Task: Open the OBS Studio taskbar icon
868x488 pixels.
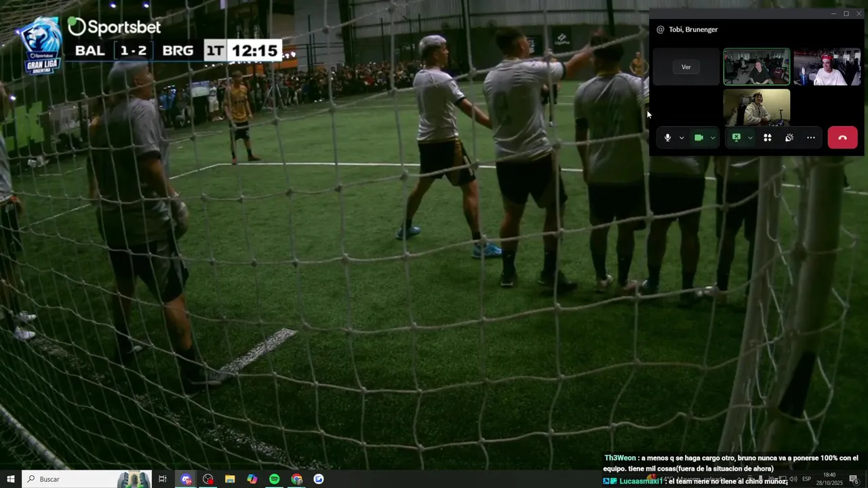Action: point(208,479)
